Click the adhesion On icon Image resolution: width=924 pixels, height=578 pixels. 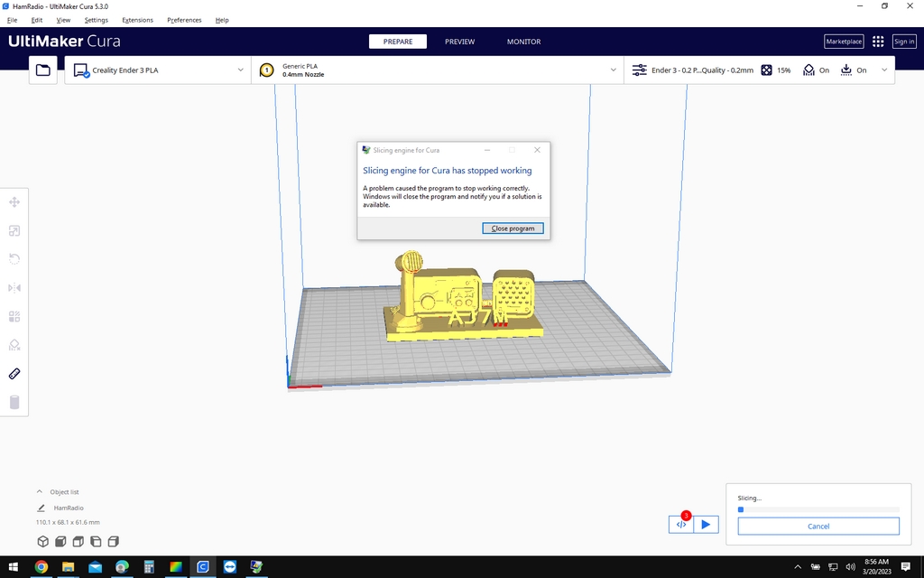click(846, 70)
